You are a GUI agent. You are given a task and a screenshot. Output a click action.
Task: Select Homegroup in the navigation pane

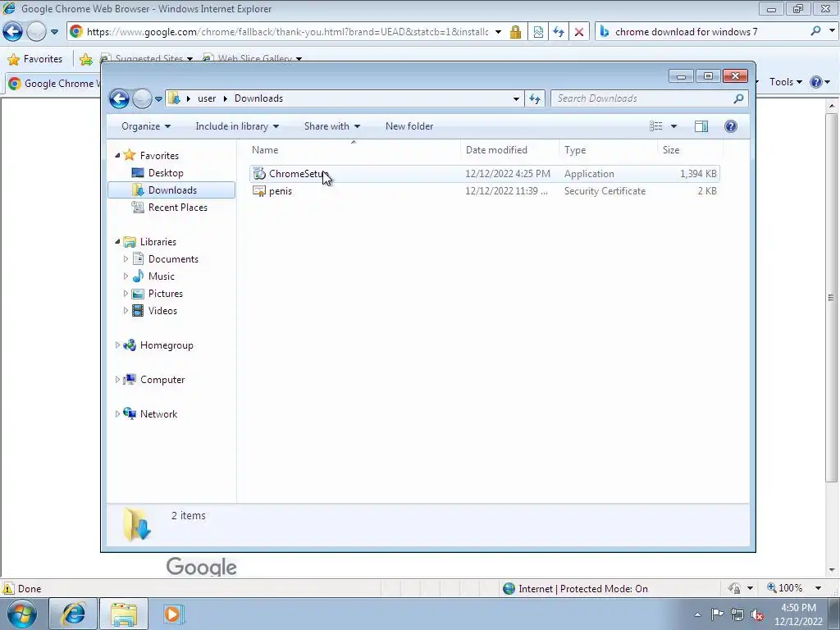166,345
